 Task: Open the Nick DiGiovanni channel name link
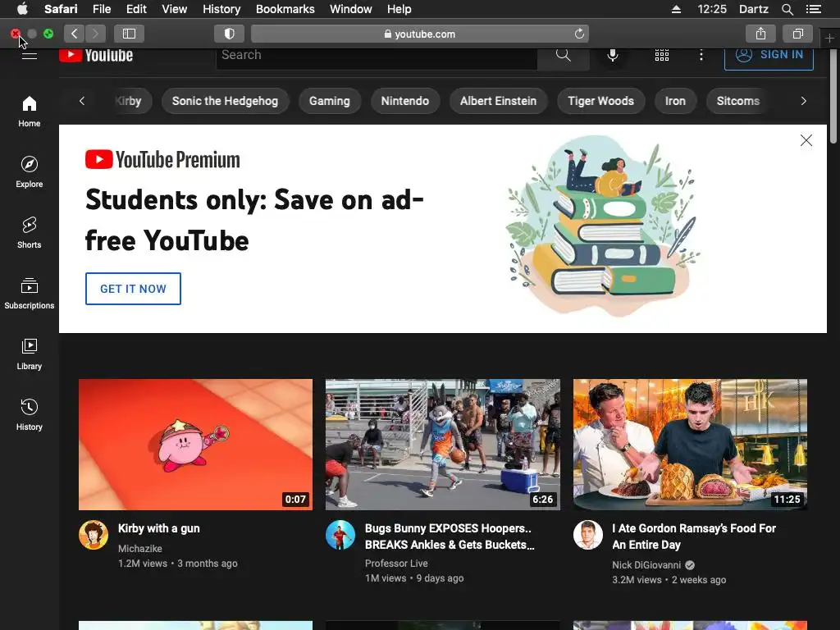pos(646,564)
